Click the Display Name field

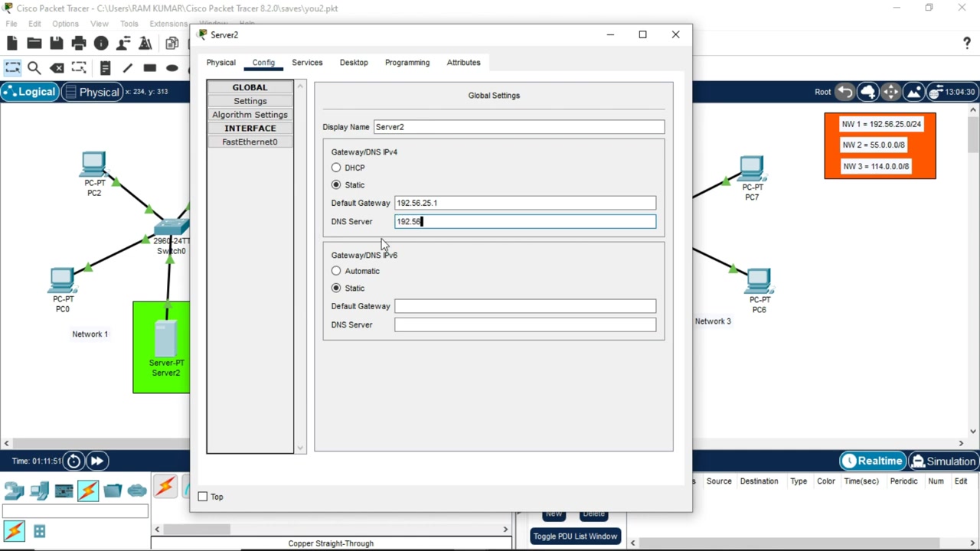point(519,127)
